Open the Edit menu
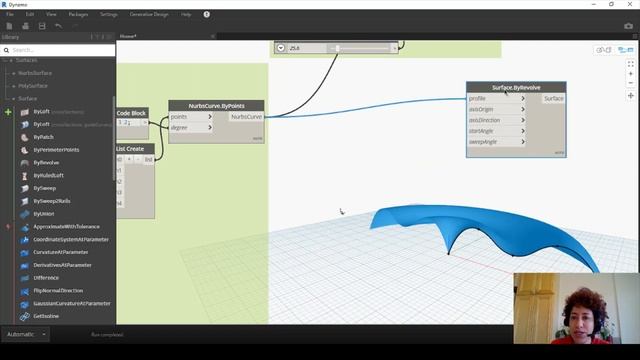 [30, 14]
